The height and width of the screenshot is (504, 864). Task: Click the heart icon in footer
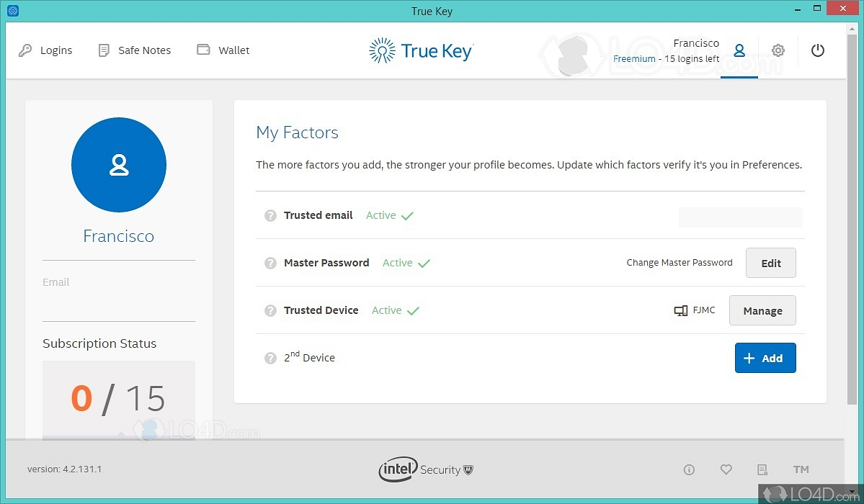(x=726, y=469)
